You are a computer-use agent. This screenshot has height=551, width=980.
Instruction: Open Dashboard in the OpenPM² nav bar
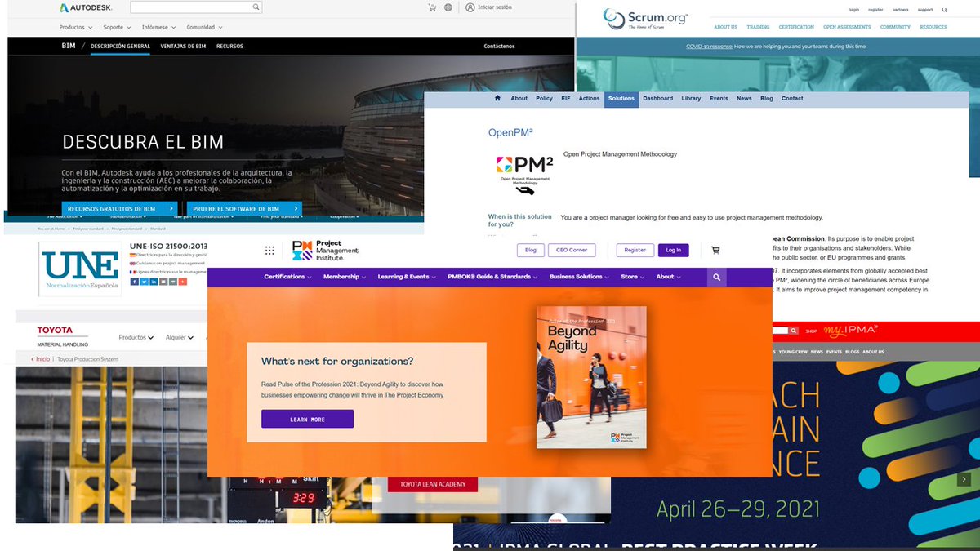pyautogui.click(x=657, y=99)
